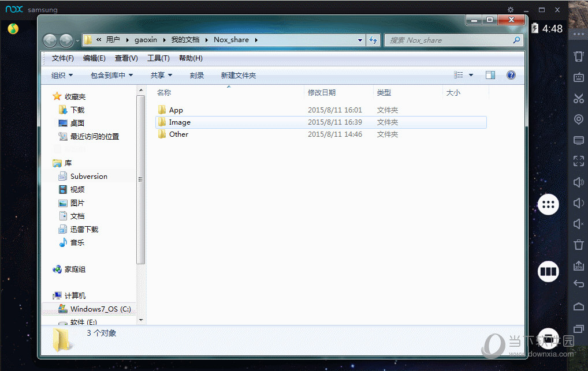Open the change view options arrow
The width and height of the screenshot is (588, 371).
click(471, 75)
